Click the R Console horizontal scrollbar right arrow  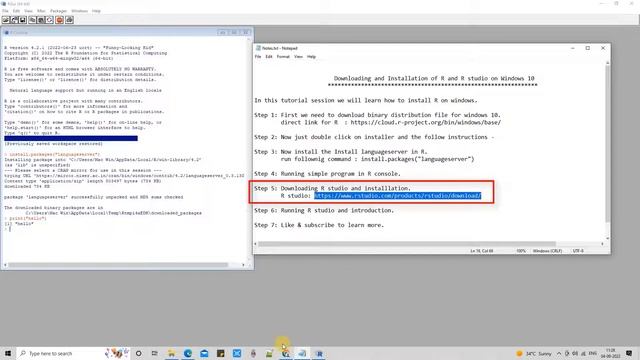tap(243, 265)
